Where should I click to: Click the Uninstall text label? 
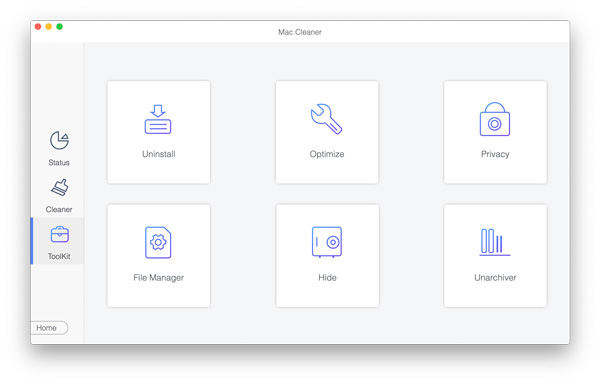click(159, 154)
